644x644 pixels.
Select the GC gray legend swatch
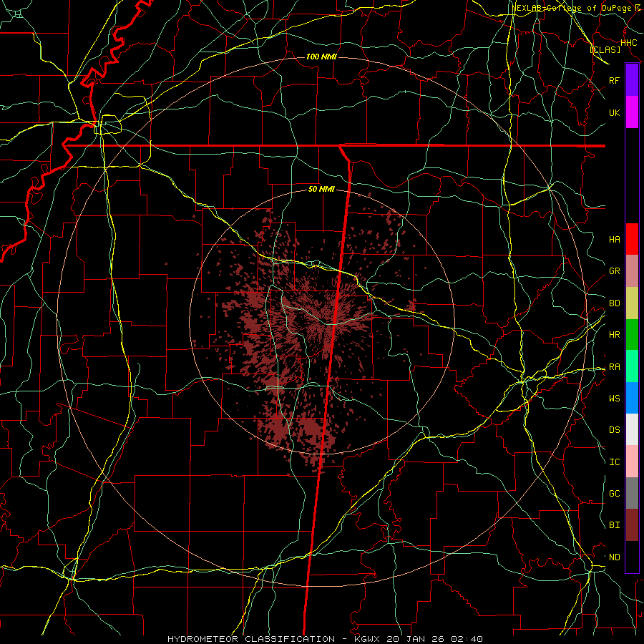632,493
